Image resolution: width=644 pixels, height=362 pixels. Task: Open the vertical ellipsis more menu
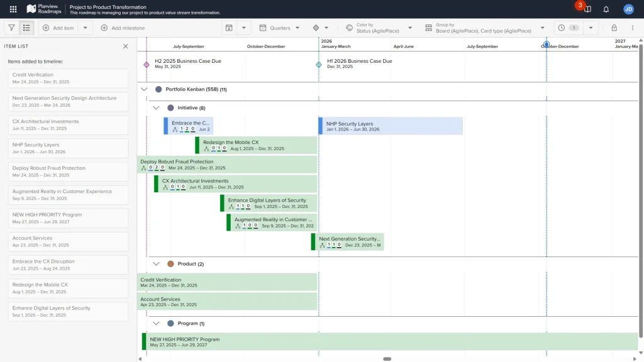click(x=633, y=28)
